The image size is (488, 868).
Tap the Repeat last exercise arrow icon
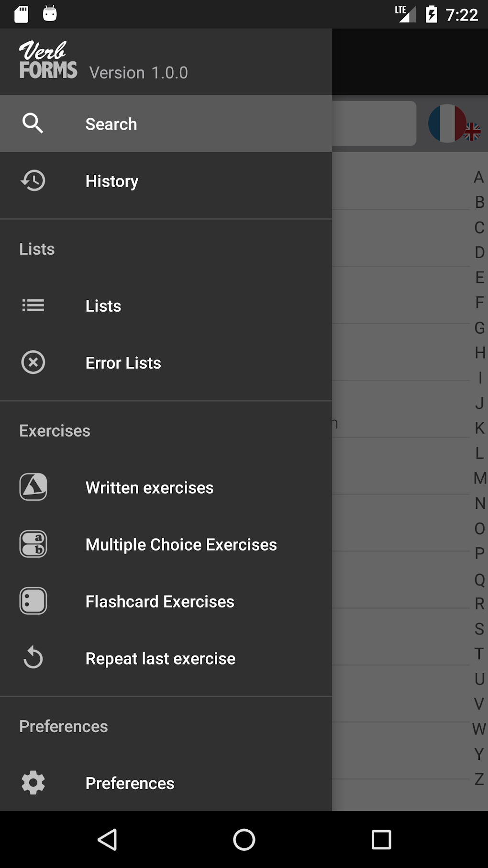33,658
